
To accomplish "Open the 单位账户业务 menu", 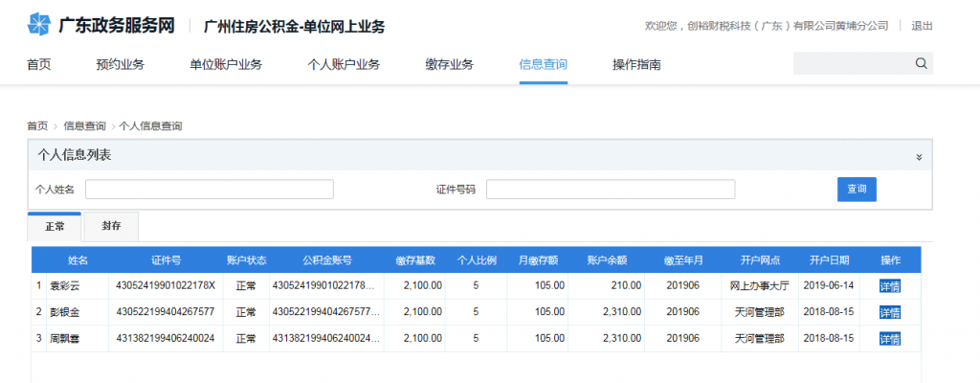I will [226, 65].
